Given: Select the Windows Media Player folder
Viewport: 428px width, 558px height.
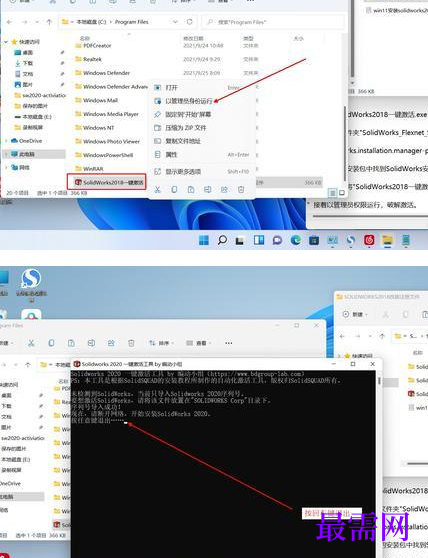Looking at the screenshot, I should 111,114.
